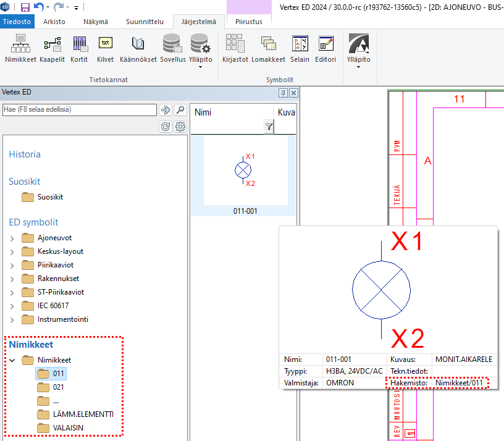Expand the IEC 60617 folder
504x441 pixels.
pyautogui.click(x=12, y=306)
